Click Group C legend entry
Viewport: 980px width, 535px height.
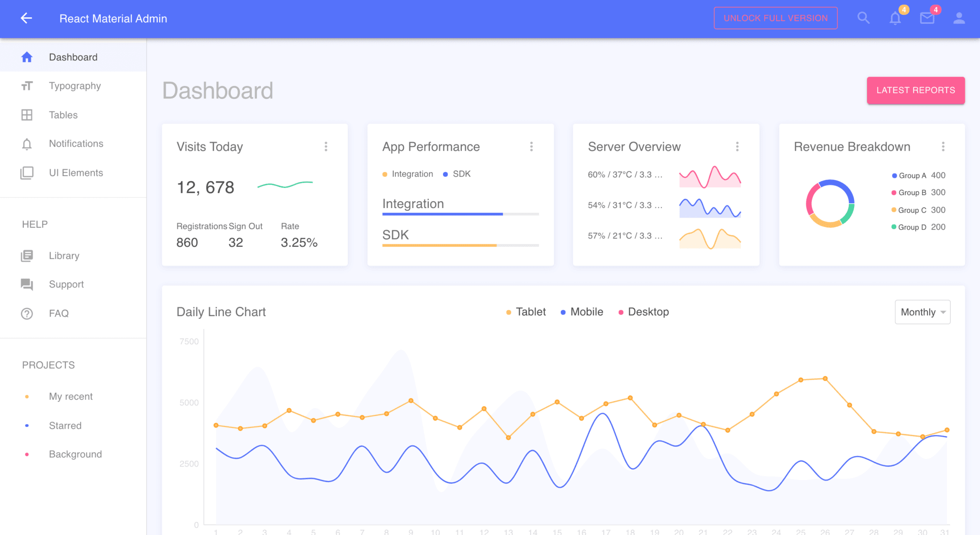(x=918, y=210)
